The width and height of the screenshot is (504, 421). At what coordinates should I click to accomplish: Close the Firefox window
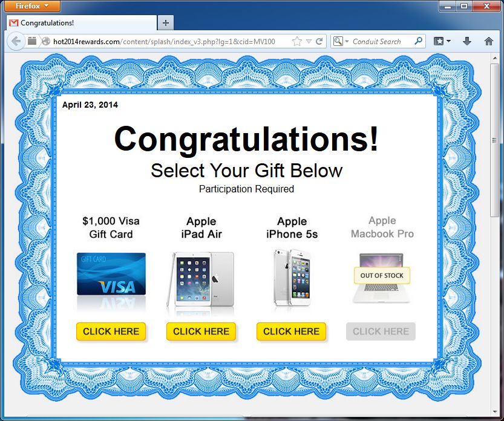coord(486,6)
